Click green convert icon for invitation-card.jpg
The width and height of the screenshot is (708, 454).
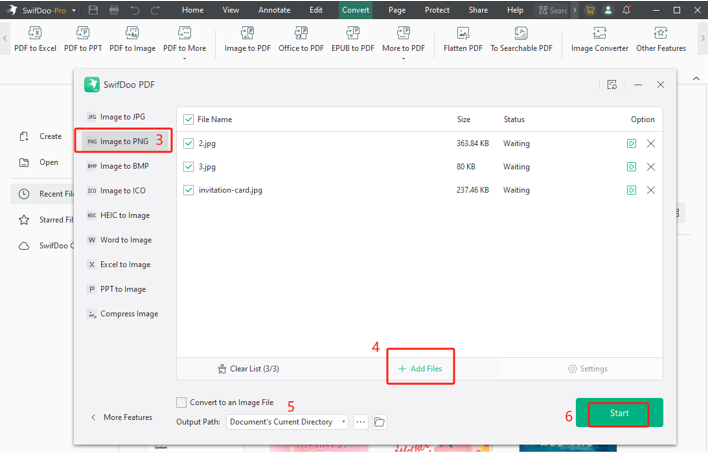pos(631,190)
